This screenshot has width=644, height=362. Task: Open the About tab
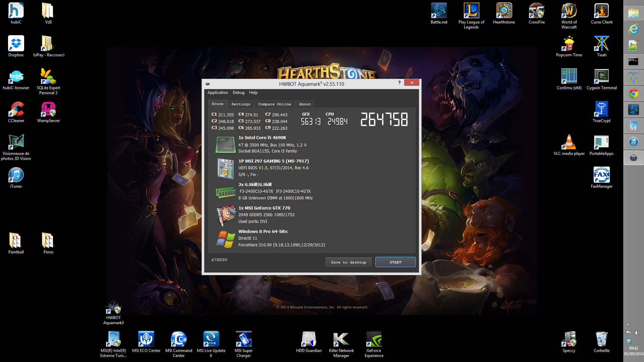click(x=305, y=104)
